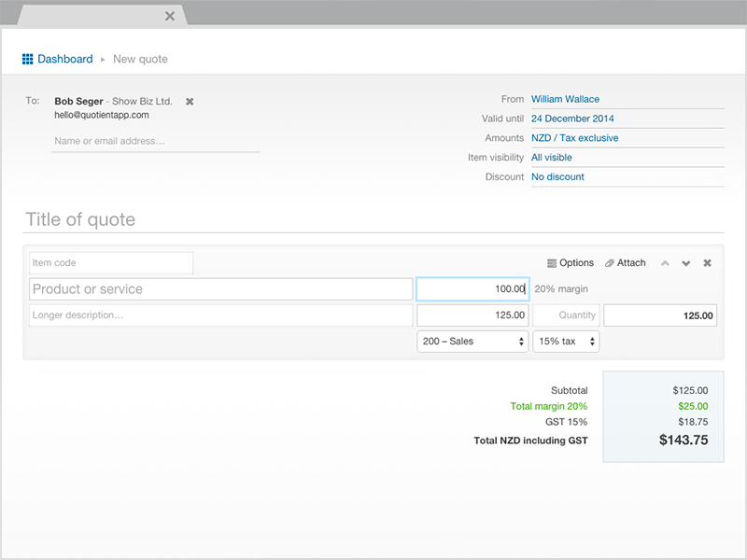The width and height of the screenshot is (747, 560).
Task: Open the item Options menu
Action: [571, 263]
